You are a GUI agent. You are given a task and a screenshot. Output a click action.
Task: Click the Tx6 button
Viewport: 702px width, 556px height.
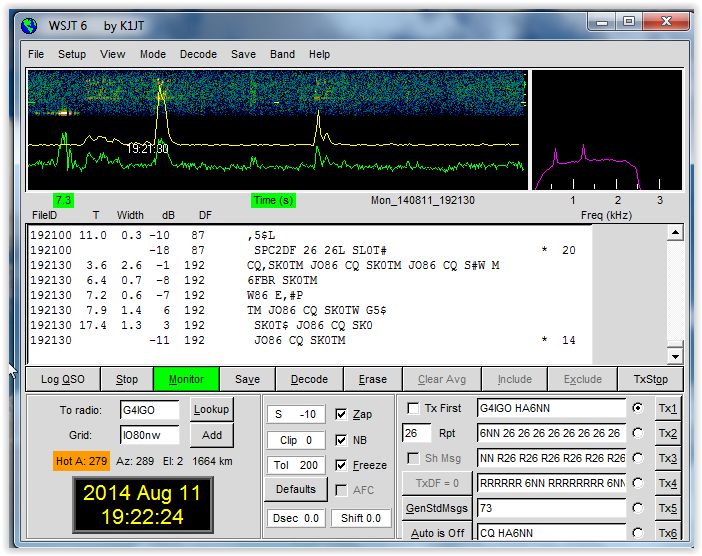point(668,532)
